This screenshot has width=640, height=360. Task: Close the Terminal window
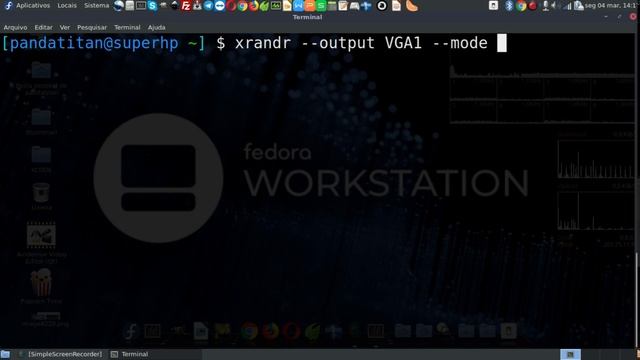[633, 17]
